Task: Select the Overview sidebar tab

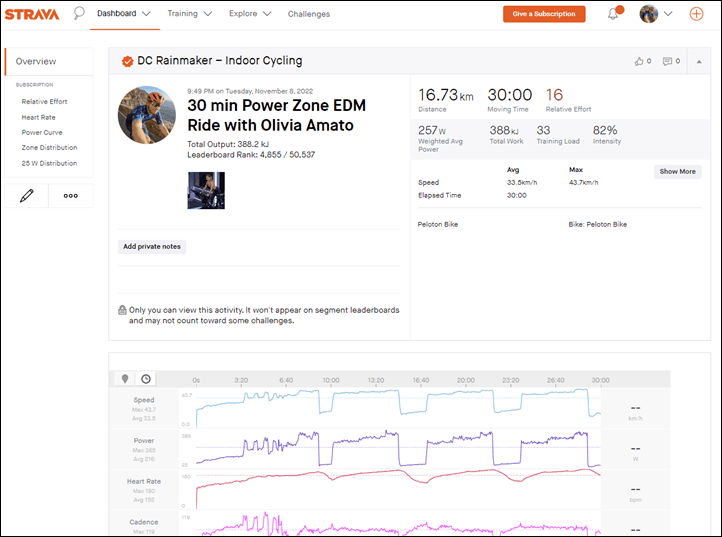Action: click(49, 61)
